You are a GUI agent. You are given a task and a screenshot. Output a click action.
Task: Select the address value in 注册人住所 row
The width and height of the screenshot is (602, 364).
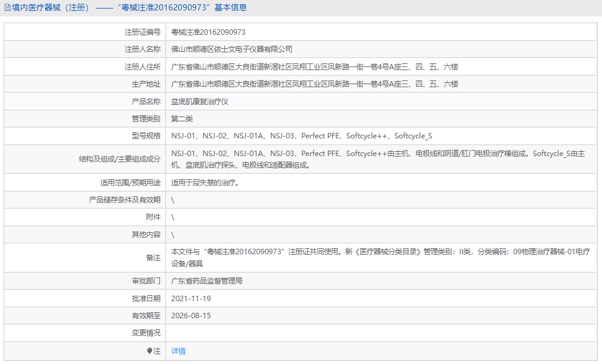click(314, 66)
